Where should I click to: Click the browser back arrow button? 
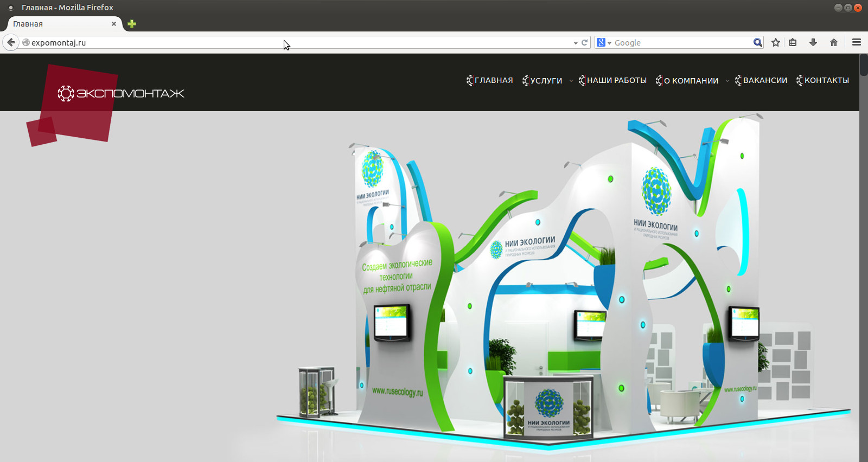[x=11, y=42]
